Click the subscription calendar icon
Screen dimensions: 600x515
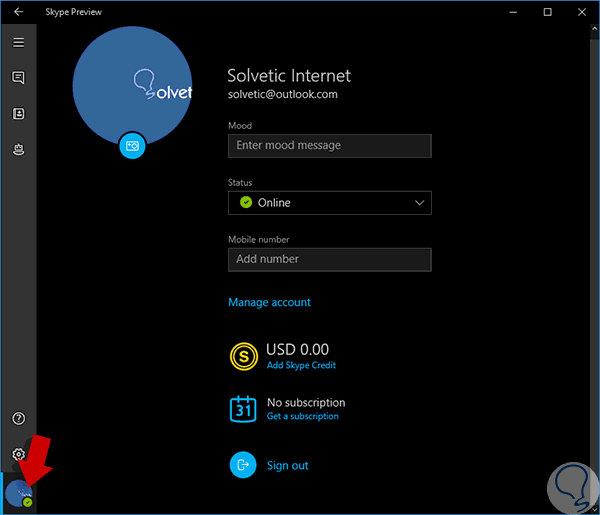point(243,409)
